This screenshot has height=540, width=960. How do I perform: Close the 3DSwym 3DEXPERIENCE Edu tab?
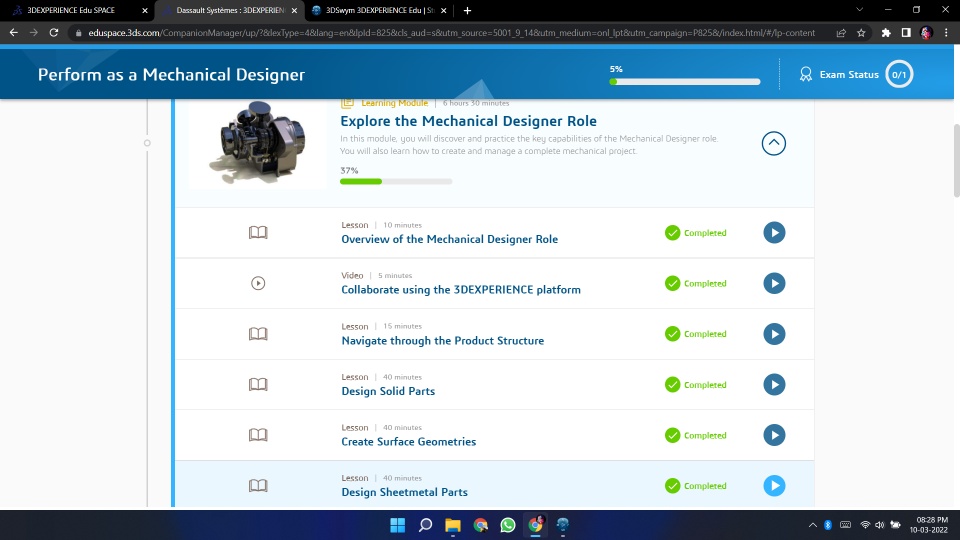point(443,10)
